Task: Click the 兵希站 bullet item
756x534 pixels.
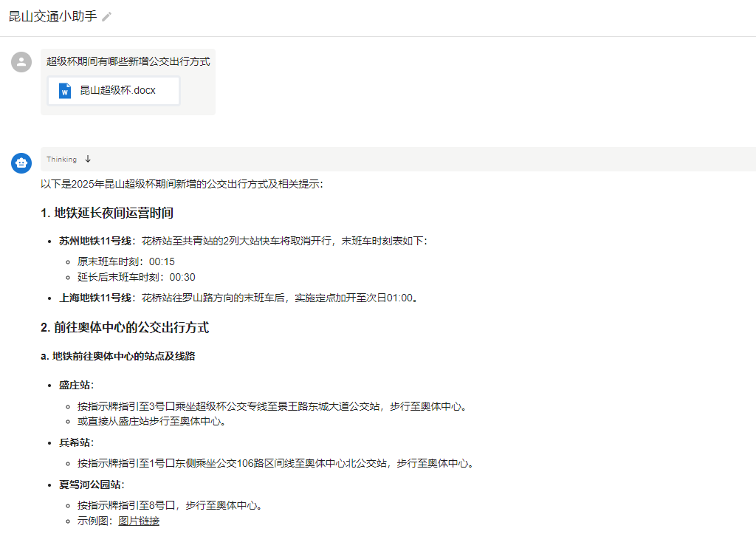Action: 76,442
